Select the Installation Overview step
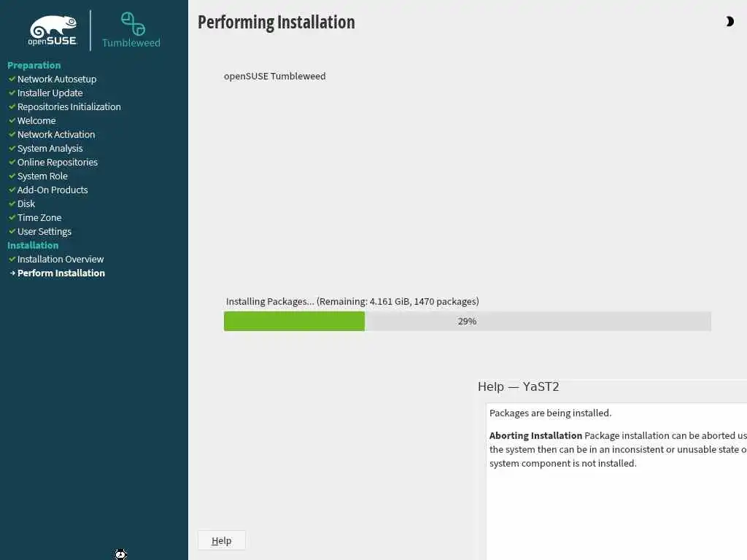747x560 pixels. point(61,259)
